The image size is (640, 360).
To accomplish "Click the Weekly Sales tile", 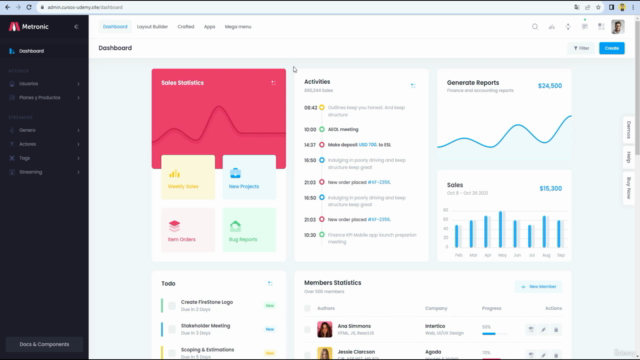I will [x=188, y=177].
